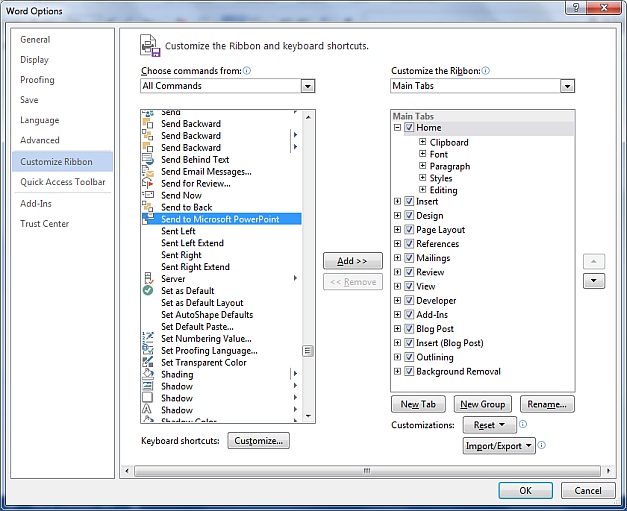Uncheck the Insert tab checkbox

pos(409,201)
